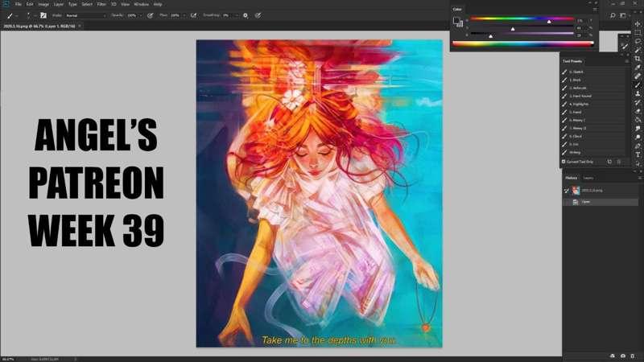Open brush tool preset picker icon
Image resolution: width=644 pixels, height=362 pixels.
pyautogui.click(x=10, y=15)
